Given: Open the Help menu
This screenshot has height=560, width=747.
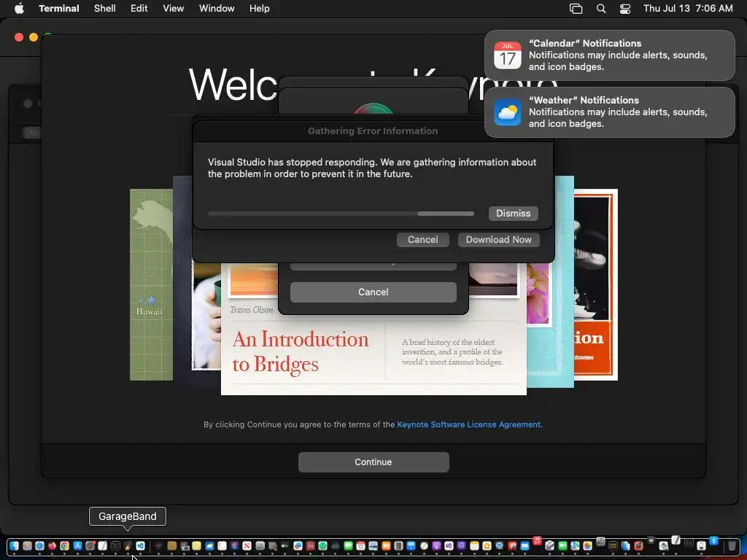Looking at the screenshot, I should 260,9.
